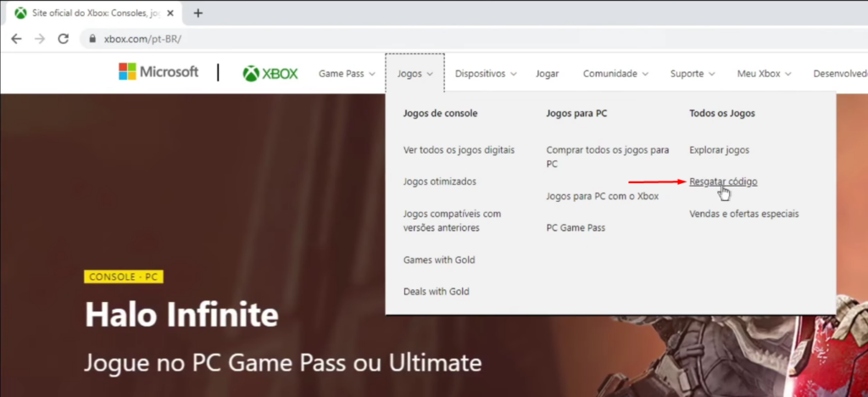
Task: Click the browser back arrow
Action: coord(16,39)
